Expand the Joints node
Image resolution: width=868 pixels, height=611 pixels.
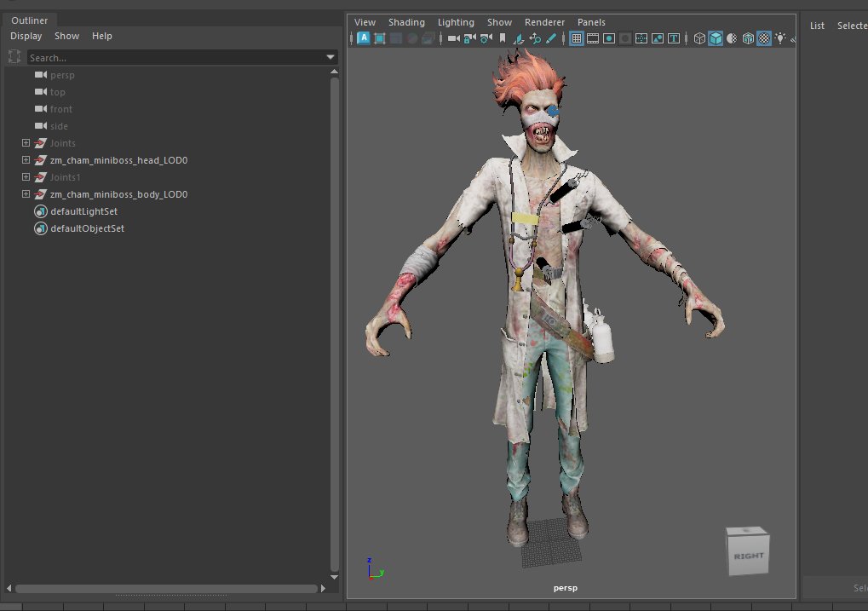click(26, 143)
